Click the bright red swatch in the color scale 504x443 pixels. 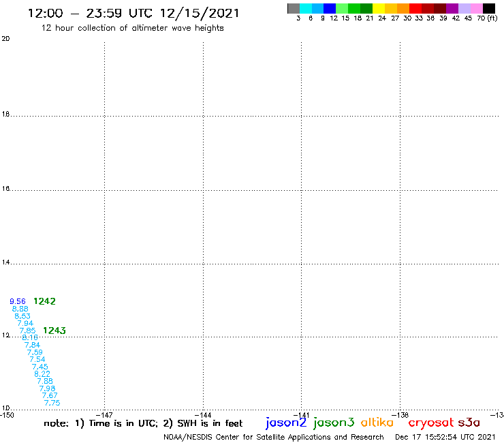point(415,8)
